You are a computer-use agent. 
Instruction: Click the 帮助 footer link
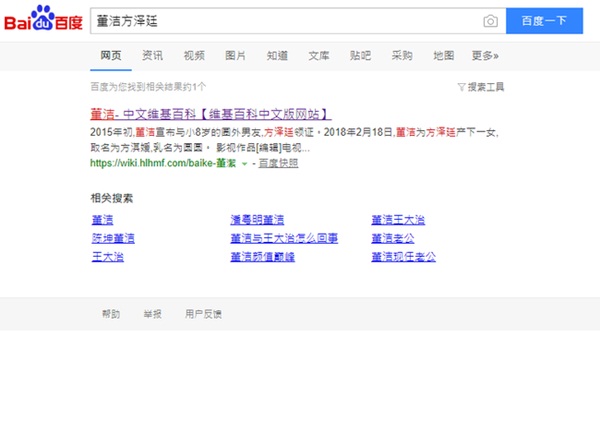tap(111, 314)
